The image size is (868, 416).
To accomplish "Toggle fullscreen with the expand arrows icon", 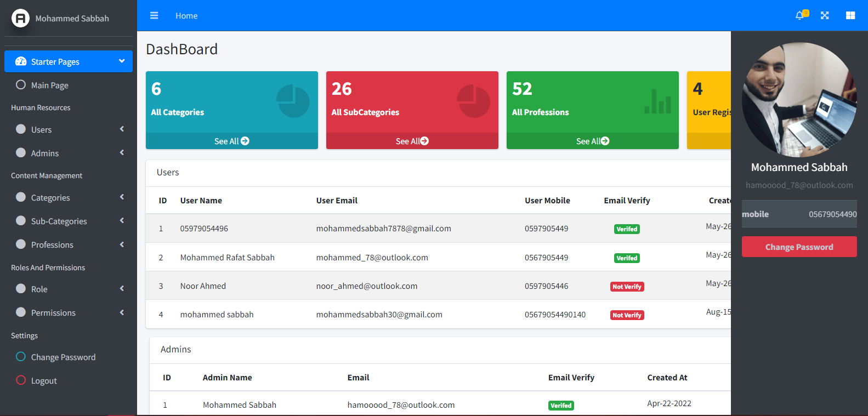I will click(825, 15).
